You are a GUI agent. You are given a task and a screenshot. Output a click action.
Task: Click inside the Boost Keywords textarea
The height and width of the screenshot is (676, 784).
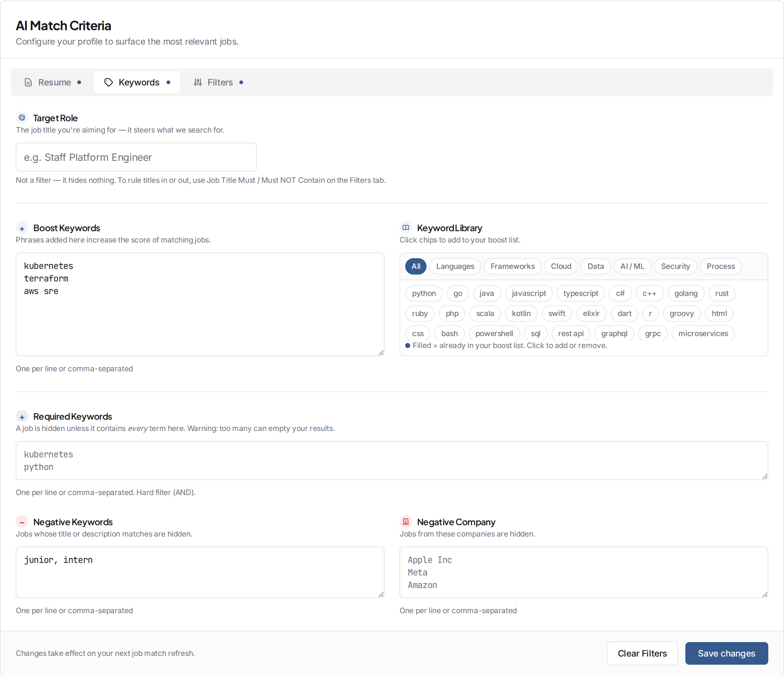[x=200, y=305]
